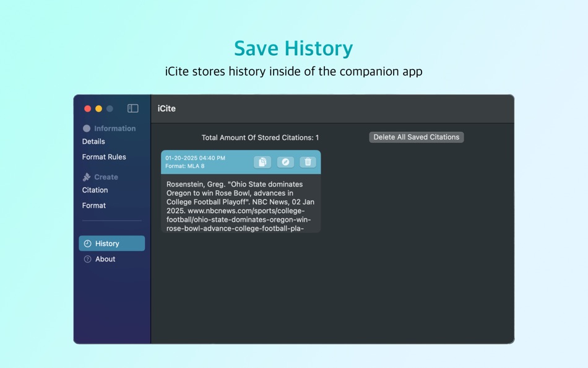This screenshot has height=368, width=588.
Task: Select Citation under Create
Action: point(95,190)
